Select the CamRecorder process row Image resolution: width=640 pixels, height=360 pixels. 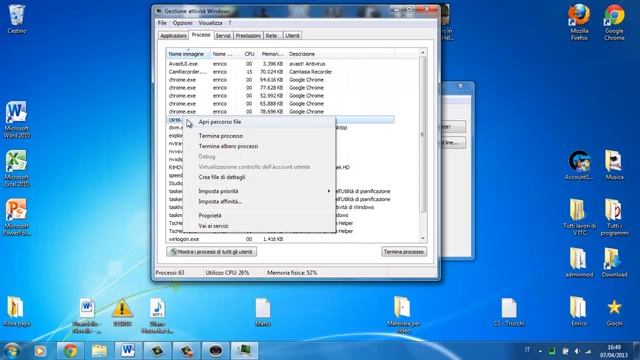coord(280,72)
